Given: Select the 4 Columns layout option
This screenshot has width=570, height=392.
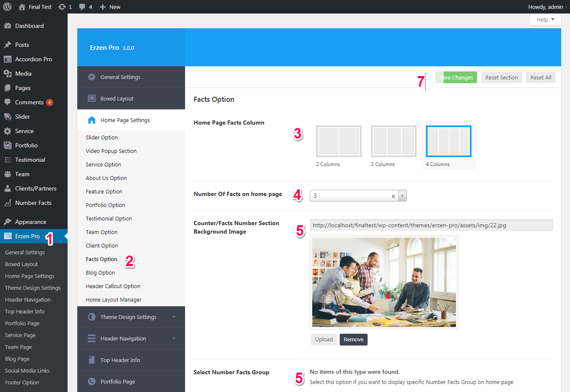Looking at the screenshot, I should point(449,141).
